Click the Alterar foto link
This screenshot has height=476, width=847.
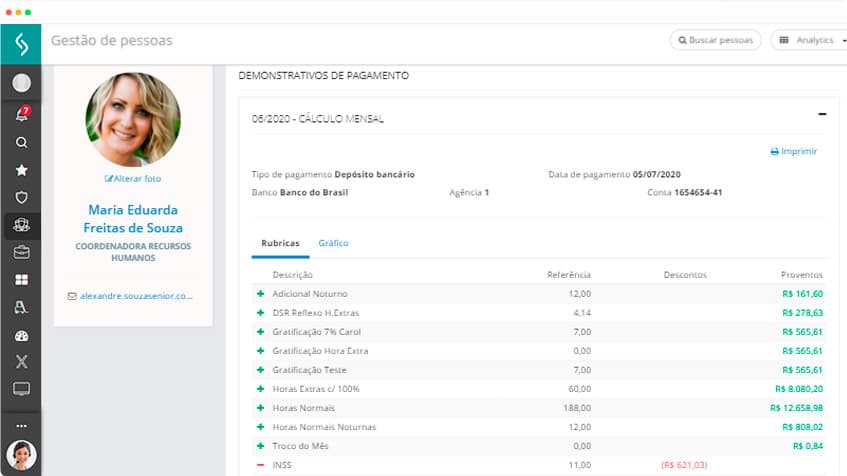[x=133, y=179]
